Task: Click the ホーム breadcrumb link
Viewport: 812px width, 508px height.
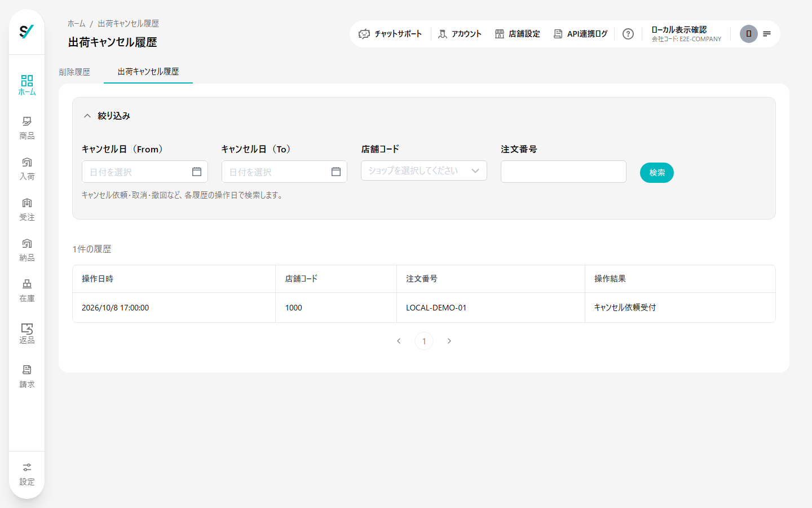Action: tap(76, 24)
